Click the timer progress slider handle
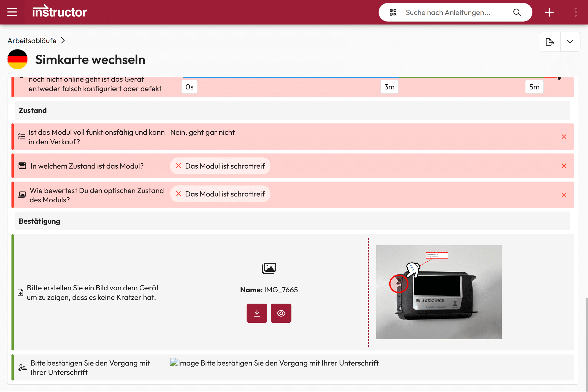Screen dimensions: 588x392 click(x=559, y=78)
